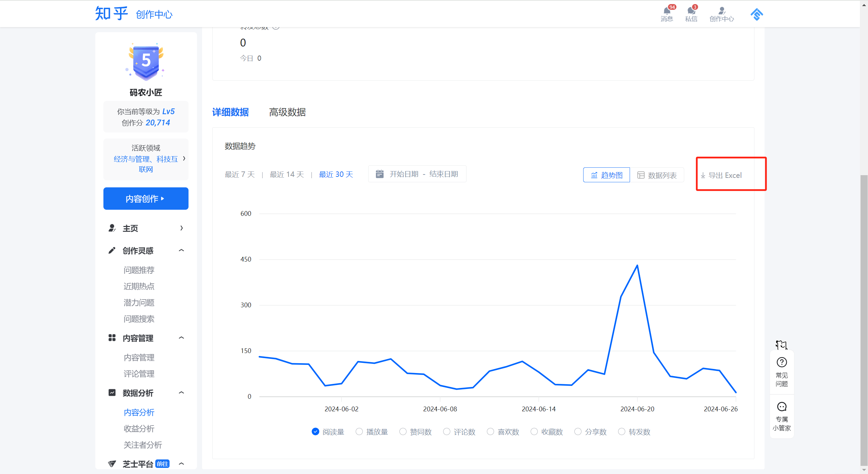868x474 pixels.
Task: Select the 收藏数 radio option
Action: pyautogui.click(x=534, y=432)
